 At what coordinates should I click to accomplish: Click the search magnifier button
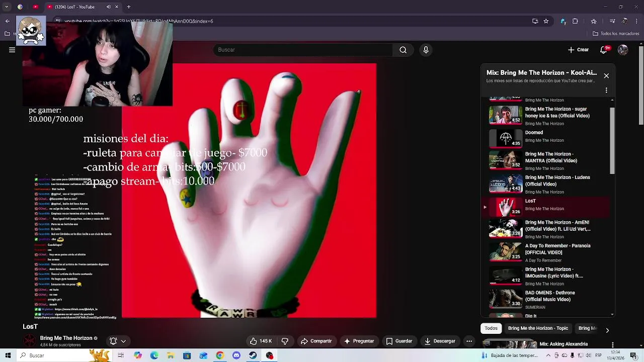point(403,50)
